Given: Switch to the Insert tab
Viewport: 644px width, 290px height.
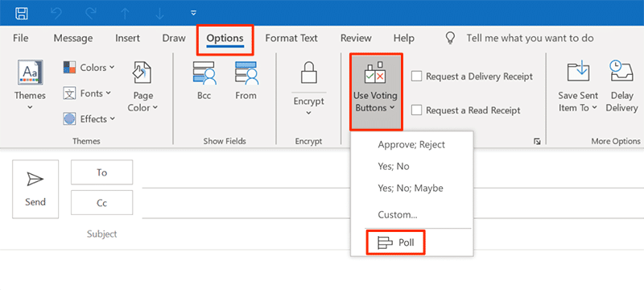Looking at the screenshot, I should point(127,38).
